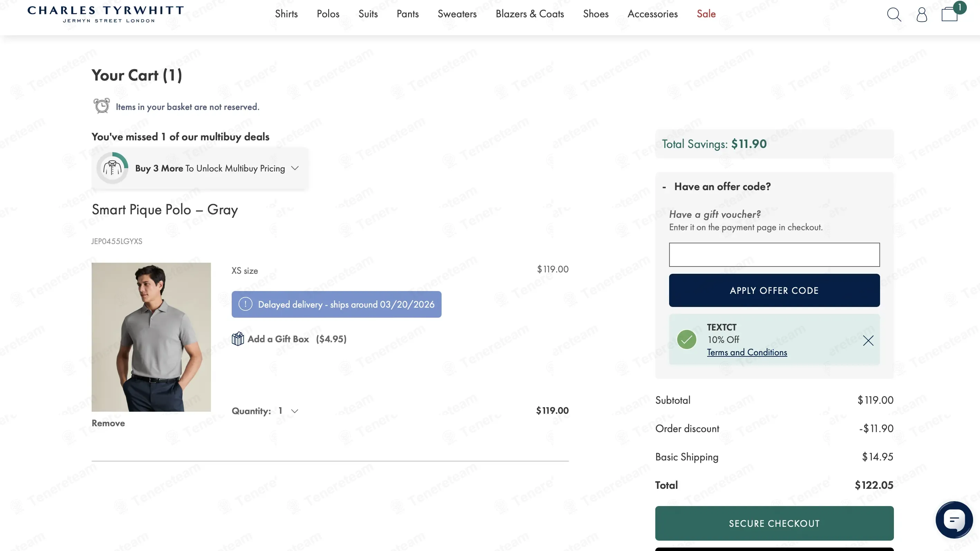
Task: Click the gift box icon
Action: coord(238,338)
